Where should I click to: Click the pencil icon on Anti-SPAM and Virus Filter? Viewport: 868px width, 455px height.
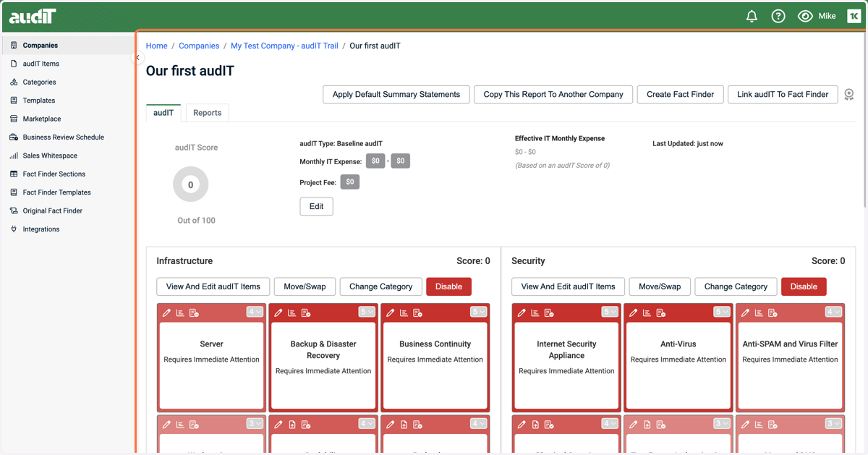(746, 312)
